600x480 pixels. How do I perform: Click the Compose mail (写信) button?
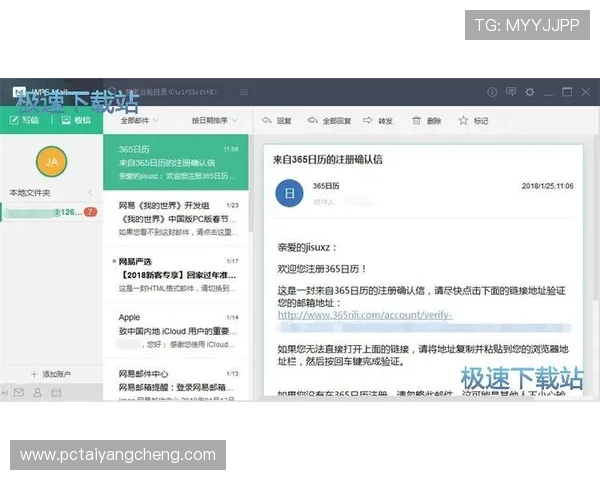click(24, 120)
